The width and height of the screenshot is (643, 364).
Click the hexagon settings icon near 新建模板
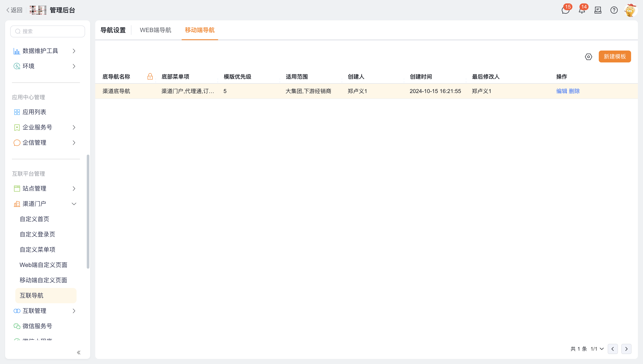tap(588, 57)
